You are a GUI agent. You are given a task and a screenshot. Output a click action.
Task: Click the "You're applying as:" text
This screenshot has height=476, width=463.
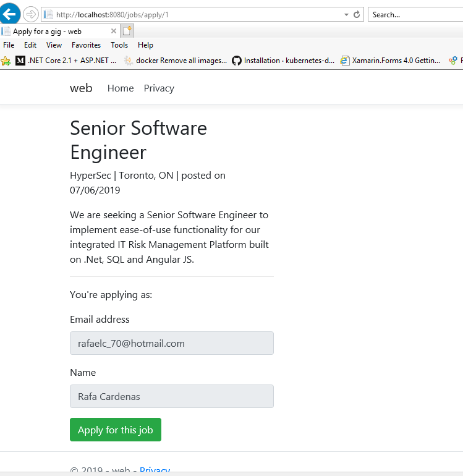coord(111,294)
